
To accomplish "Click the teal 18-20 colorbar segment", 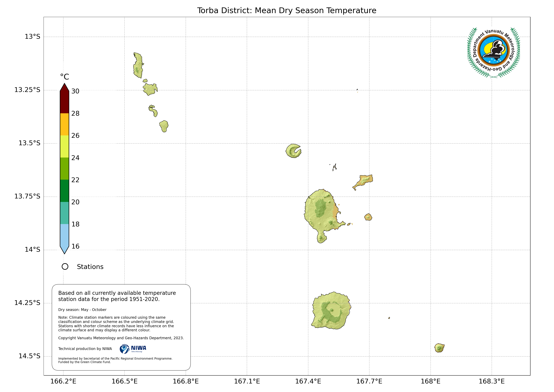I will click(x=64, y=213).
